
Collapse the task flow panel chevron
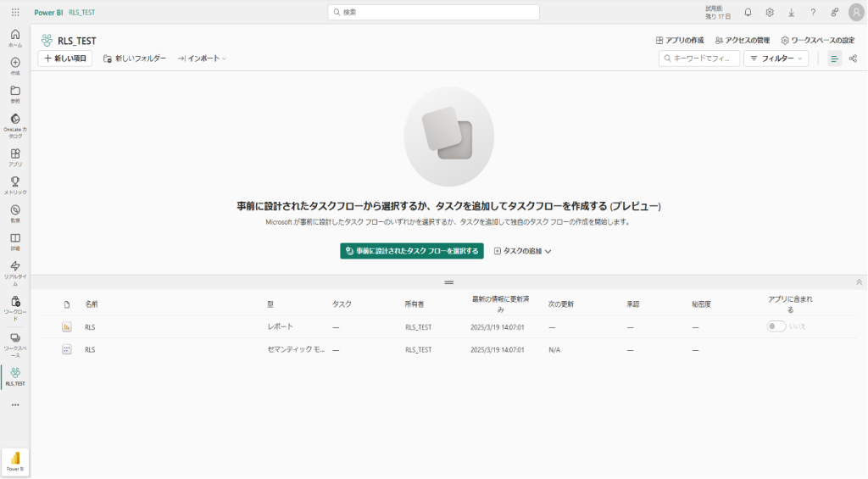point(859,281)
